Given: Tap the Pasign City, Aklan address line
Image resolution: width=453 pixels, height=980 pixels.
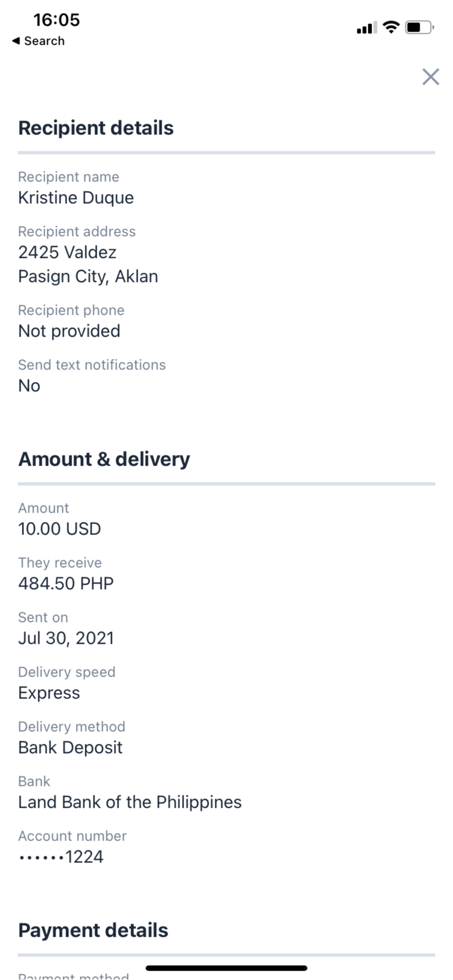Looking at the screenshot, I should coord(88,277).
